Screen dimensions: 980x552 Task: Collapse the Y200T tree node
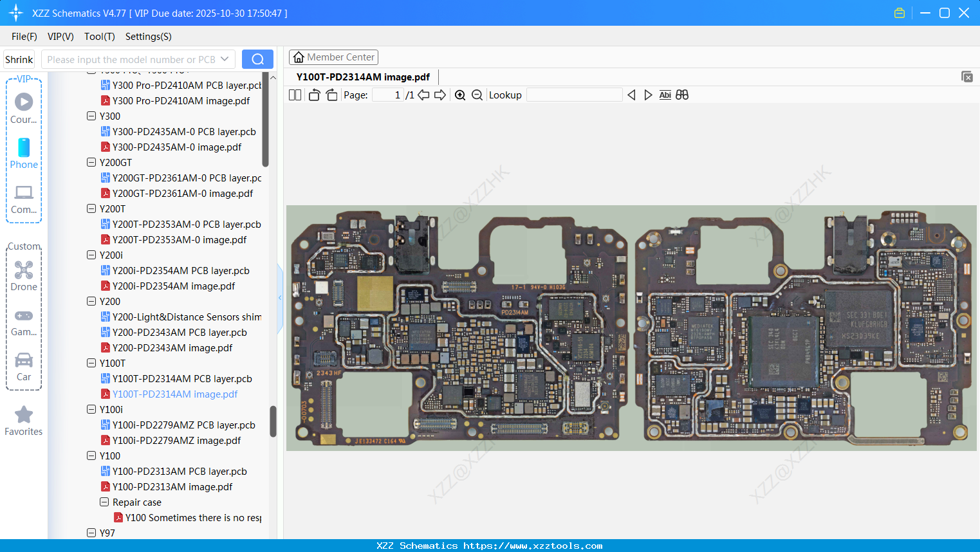tap(91, 209)
